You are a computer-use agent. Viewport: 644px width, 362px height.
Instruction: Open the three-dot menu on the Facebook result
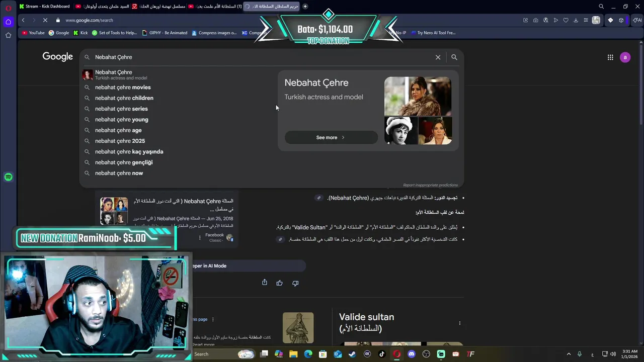coord(200,237)
